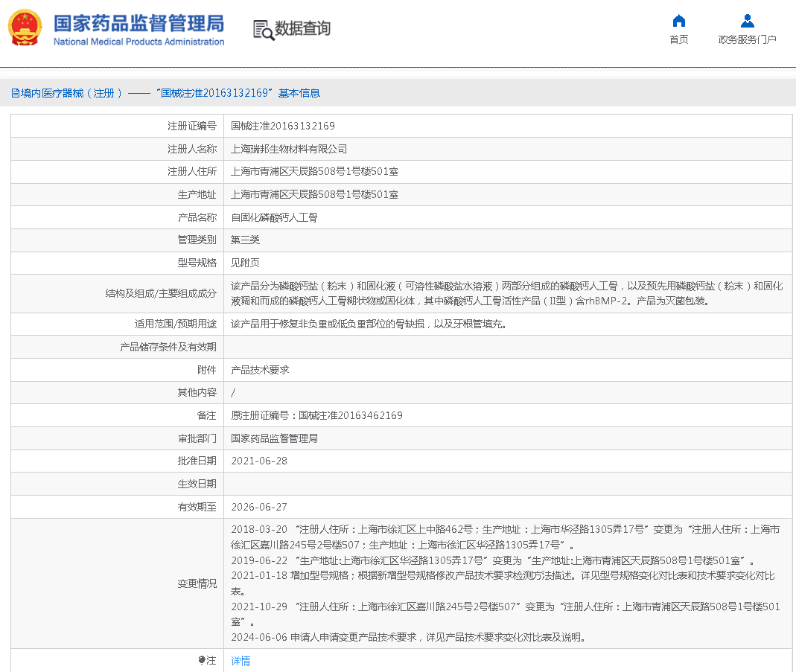Click the 政务服务门户 person icon
The image size is (796, 672).
(747, 21)
